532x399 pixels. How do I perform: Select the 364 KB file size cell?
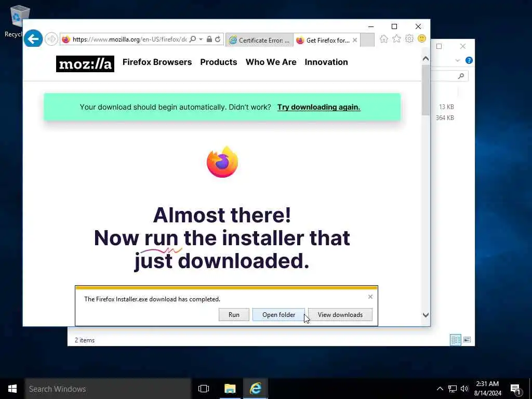[x=445, y=118]
